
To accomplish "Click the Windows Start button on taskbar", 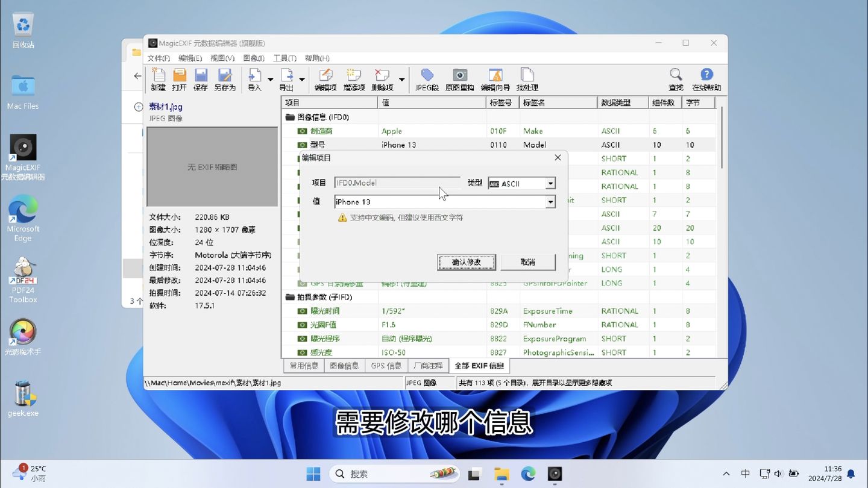I will (313, 474).
